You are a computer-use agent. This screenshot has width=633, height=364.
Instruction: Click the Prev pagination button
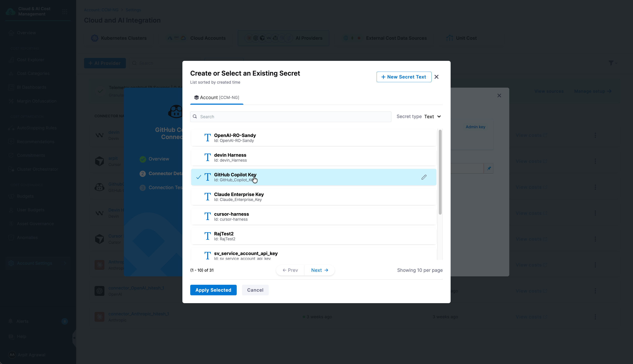click(290, 270)
